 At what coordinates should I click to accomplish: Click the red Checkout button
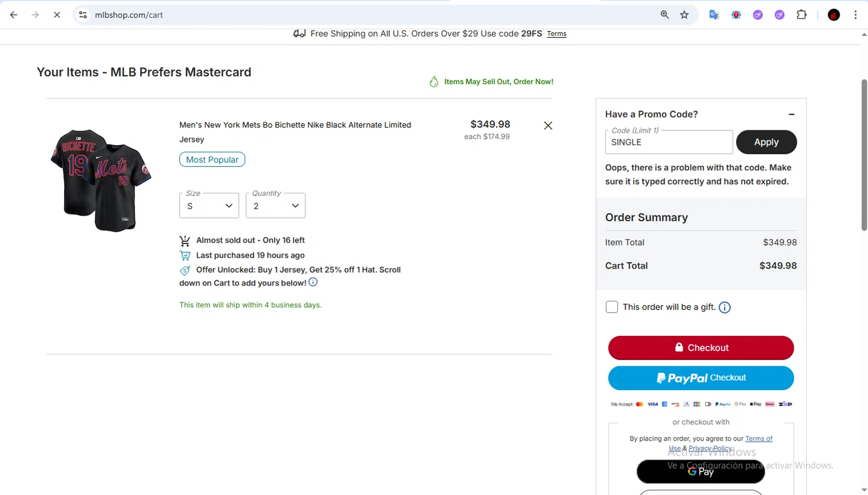point(701,348)
